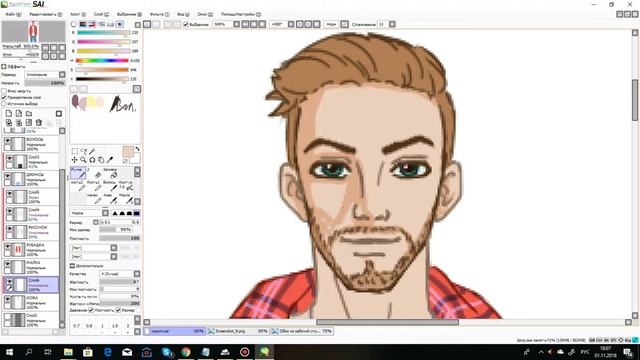Click the foreground color swatch
This screenshot has width=640, height=360.
click(128, 152)
